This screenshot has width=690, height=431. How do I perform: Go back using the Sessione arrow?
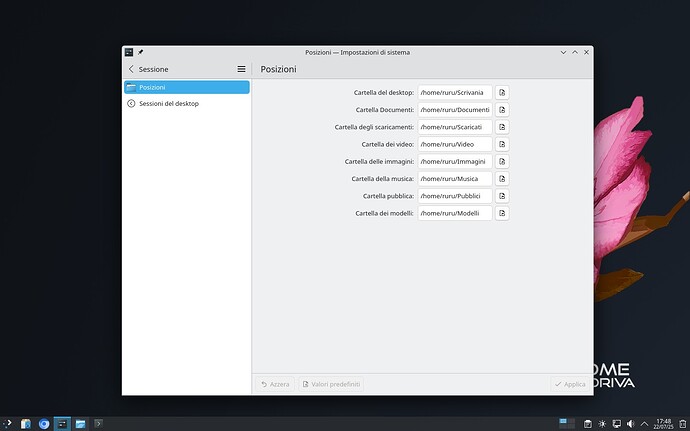[x=131, y=69]
